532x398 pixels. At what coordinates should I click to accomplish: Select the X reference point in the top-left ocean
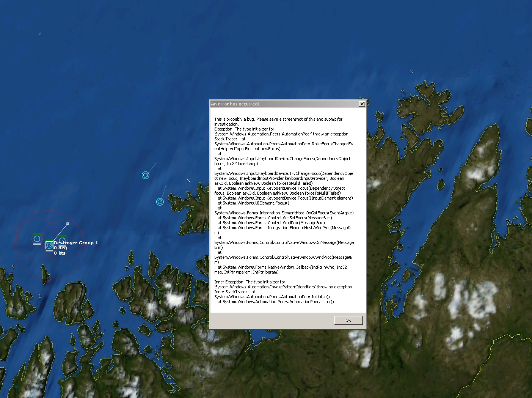click(41, 34)
